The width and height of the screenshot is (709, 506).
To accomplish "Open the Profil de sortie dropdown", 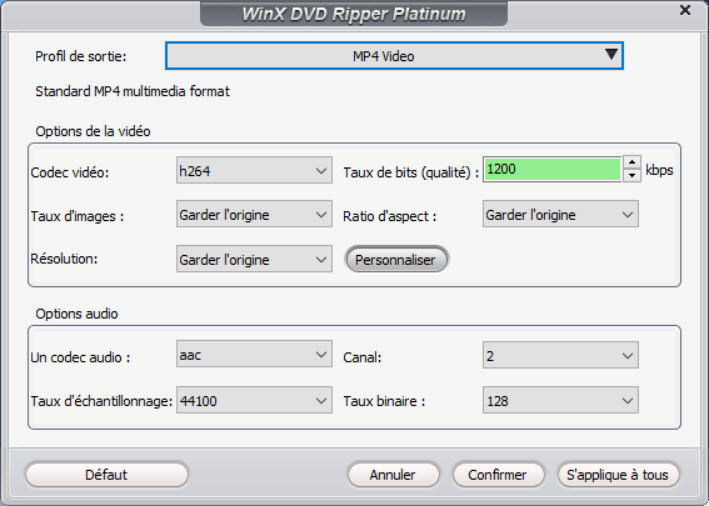I will (393, 57).
